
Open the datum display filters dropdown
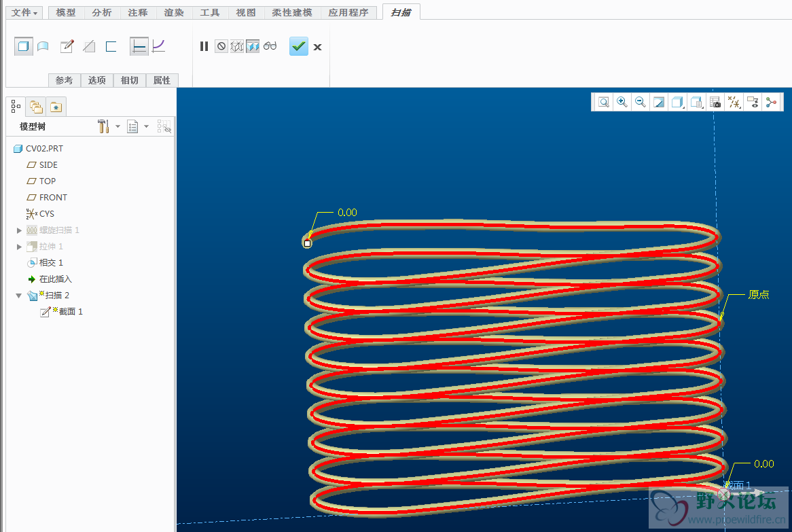pyautogui.click(x=734, y=102)
